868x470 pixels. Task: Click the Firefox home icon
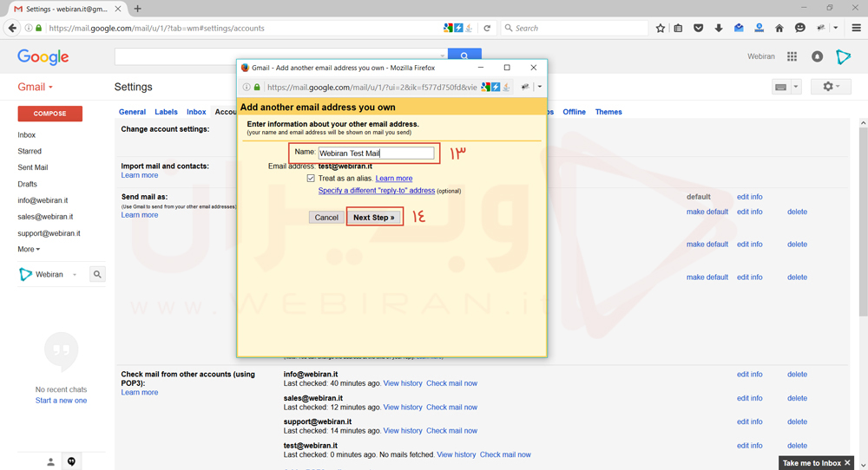click(779, 28)
